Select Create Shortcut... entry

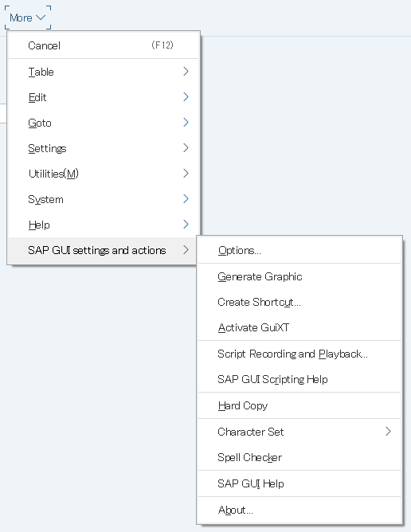click(x=299, y=302)
